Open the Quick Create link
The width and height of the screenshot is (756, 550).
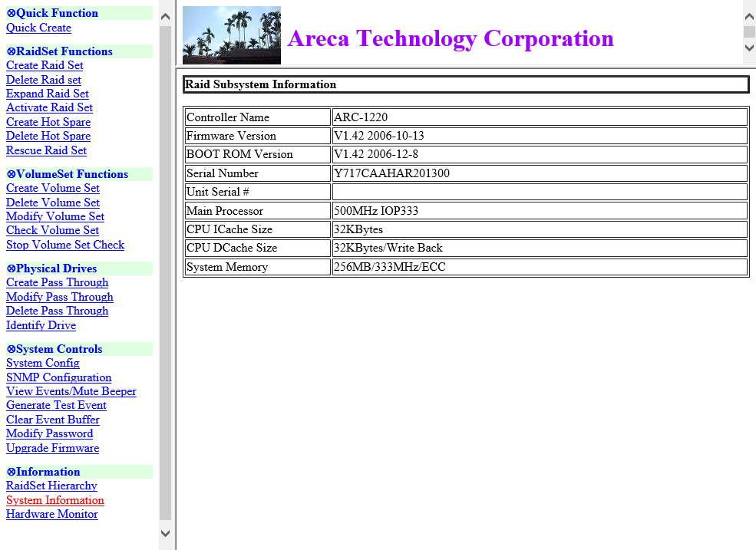click(x=38, y=28)
